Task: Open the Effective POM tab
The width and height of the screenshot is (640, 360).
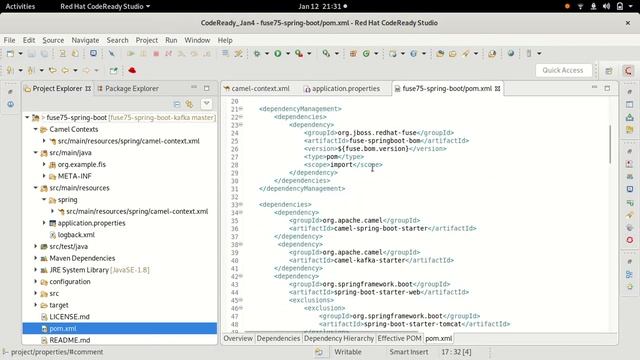Action: pyautogui.click(x=399, y=339)
